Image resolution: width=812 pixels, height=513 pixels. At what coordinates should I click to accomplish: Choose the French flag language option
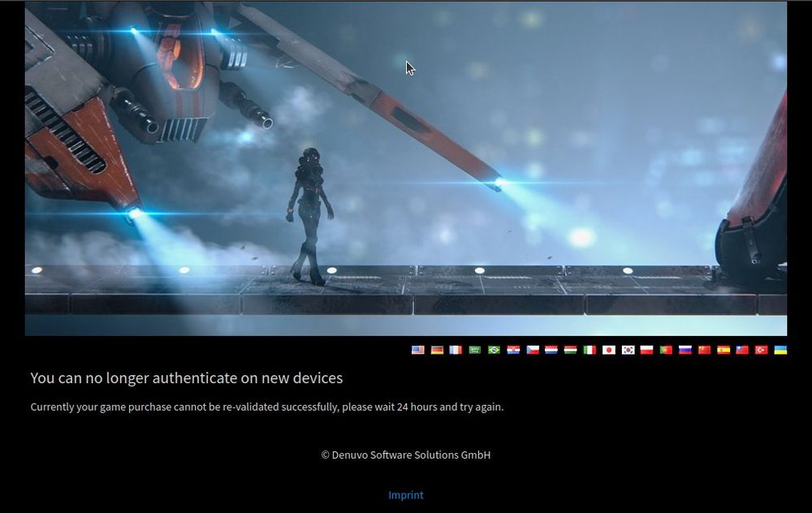pyautogui.click(x=456, y=350)
